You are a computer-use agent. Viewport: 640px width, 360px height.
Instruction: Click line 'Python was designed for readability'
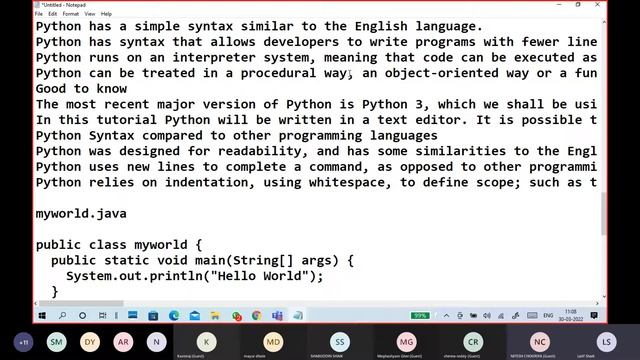(x=316, y=151)
